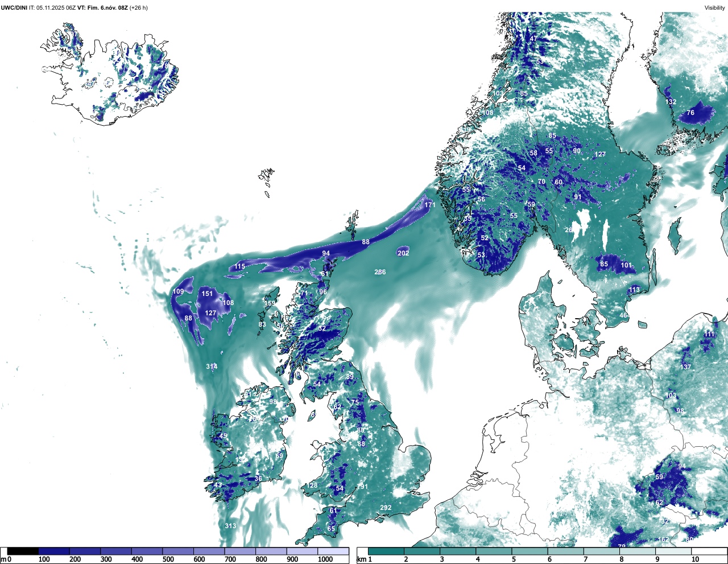Click the 52 value in southern Norway
Screen dimensions: 728x564
click(485, 238)
